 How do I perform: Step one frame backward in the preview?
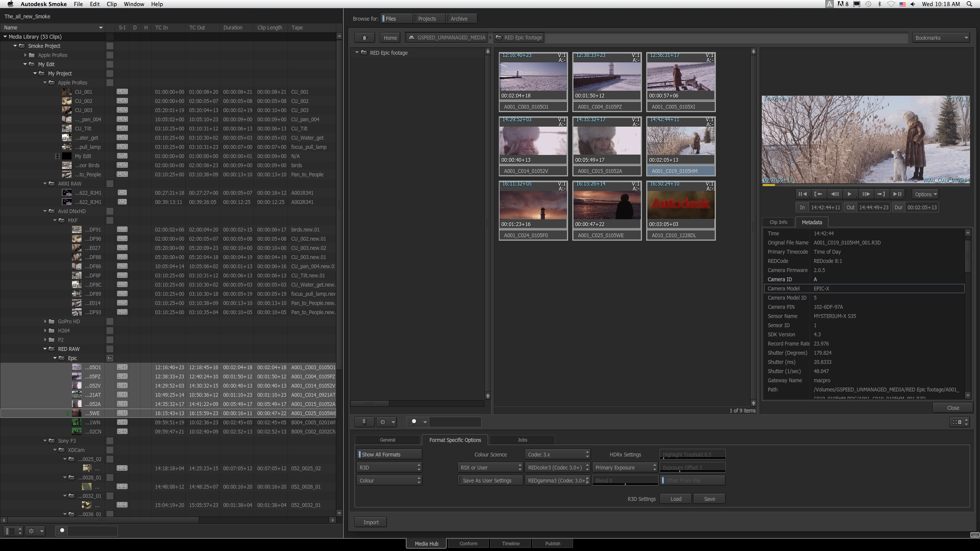[835, 194]
